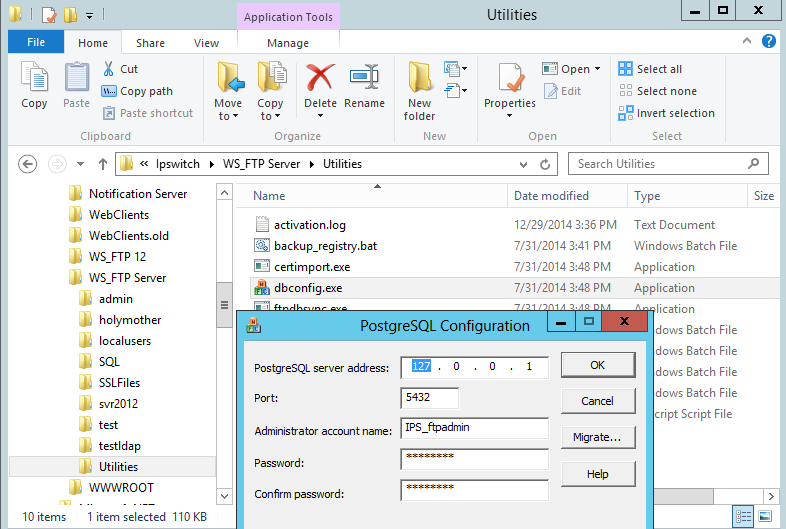The height and width of the screenshot is (529, 786).
Task: Click OK in PostgreSQL Configuration dialog
Action: [598, 366]
